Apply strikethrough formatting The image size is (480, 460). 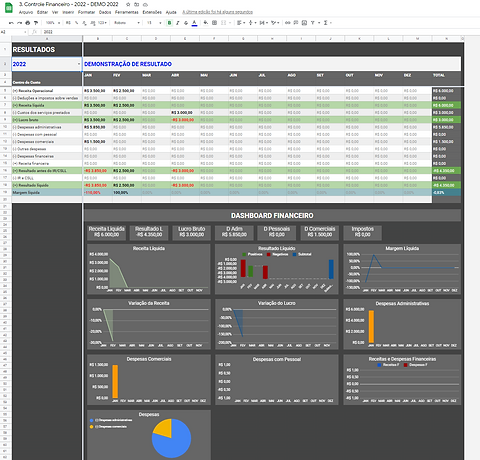tap(186, 23)
